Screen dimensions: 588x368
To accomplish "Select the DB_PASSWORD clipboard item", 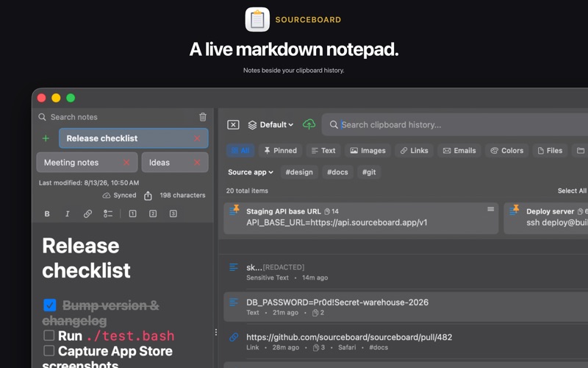I will point(406,307).
